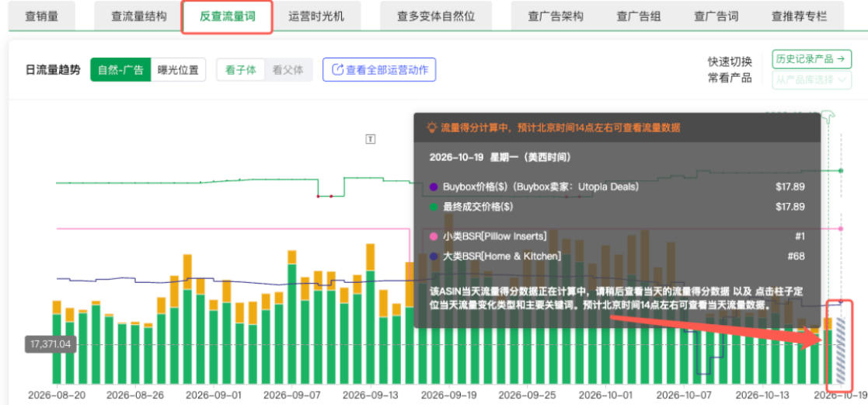Click the 快速切换 label
The height and width of the screenshot is (405, 868).
(730, 61)
